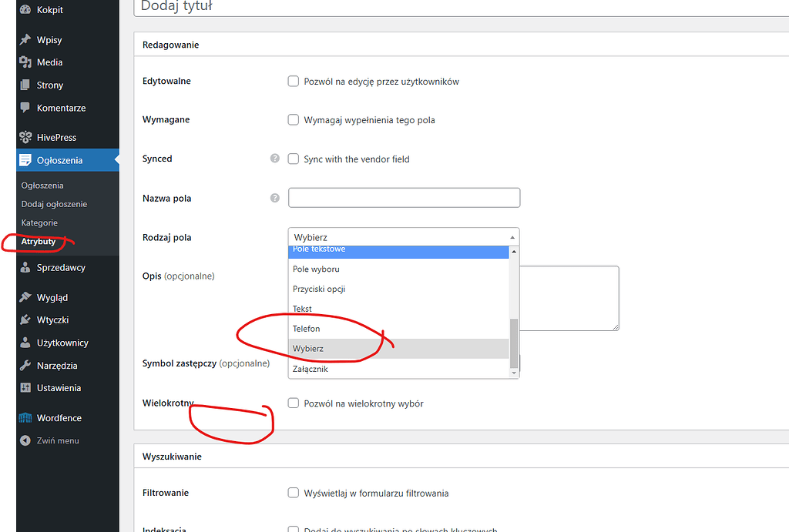
Task: Enable the 'Pozwól na edycję przez użytkowników' checkbox
Action: click(294, 81)
